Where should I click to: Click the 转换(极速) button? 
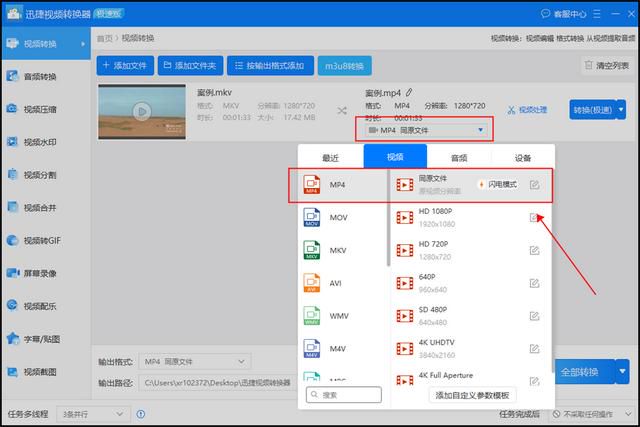point(593,110)
